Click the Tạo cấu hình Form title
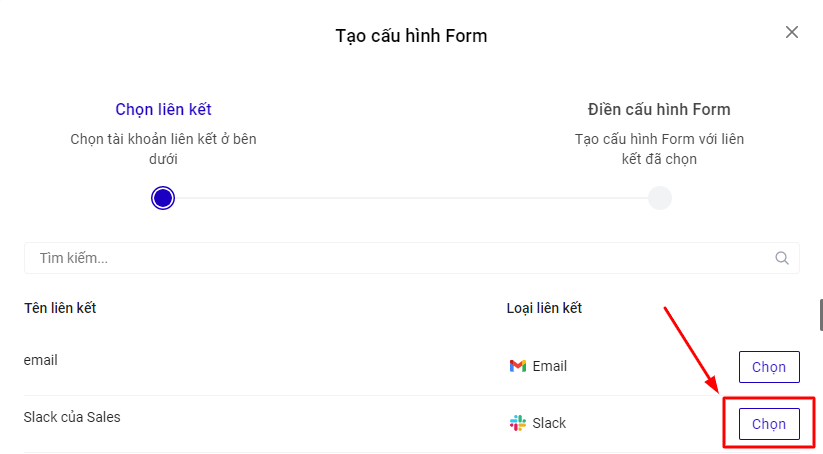The width and height of the screenshot is (823, 454). pyautogui.click(x=411, y=36)
